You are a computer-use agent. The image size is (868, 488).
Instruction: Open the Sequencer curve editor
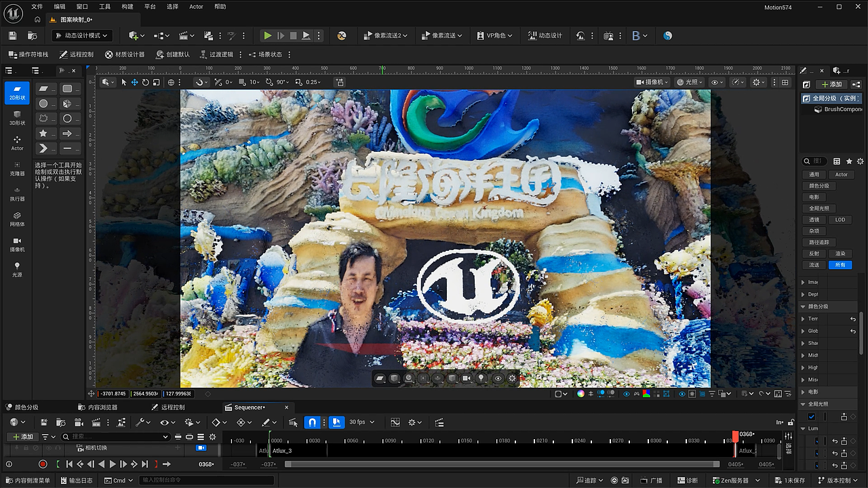pyautogui.click(x=395, y=422)
